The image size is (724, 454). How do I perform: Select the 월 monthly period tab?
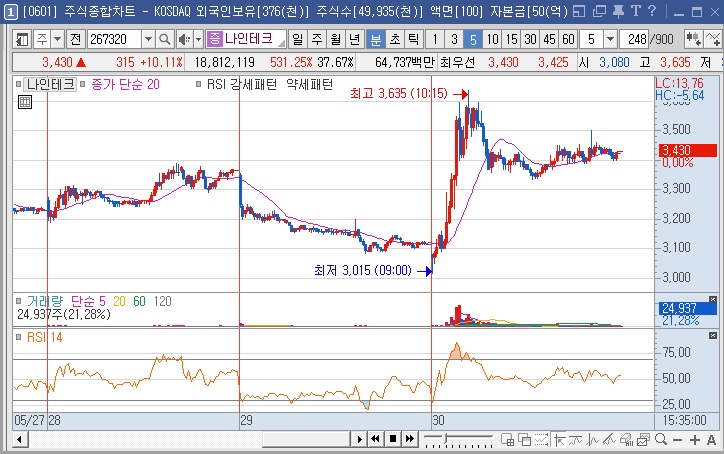click(x=335, y=40)
